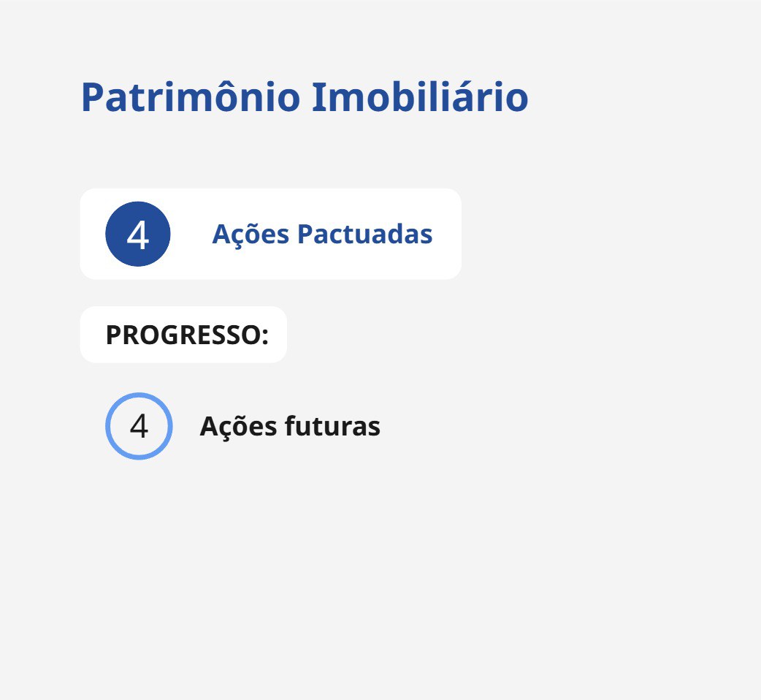Open the Ações futuras label
The image size is (761, 700).
[x=290, y=426]
